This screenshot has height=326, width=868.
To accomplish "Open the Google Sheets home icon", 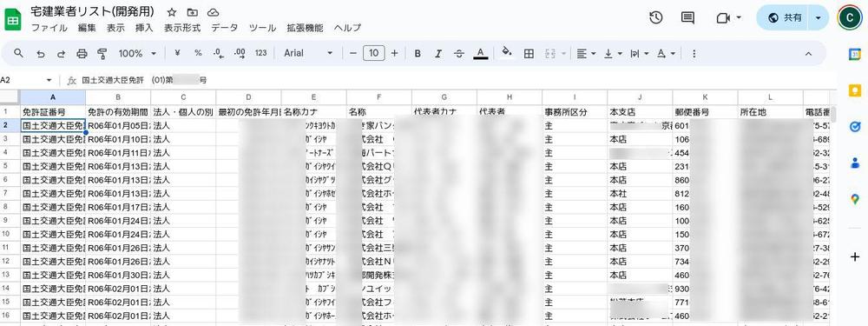I will 12,21.
